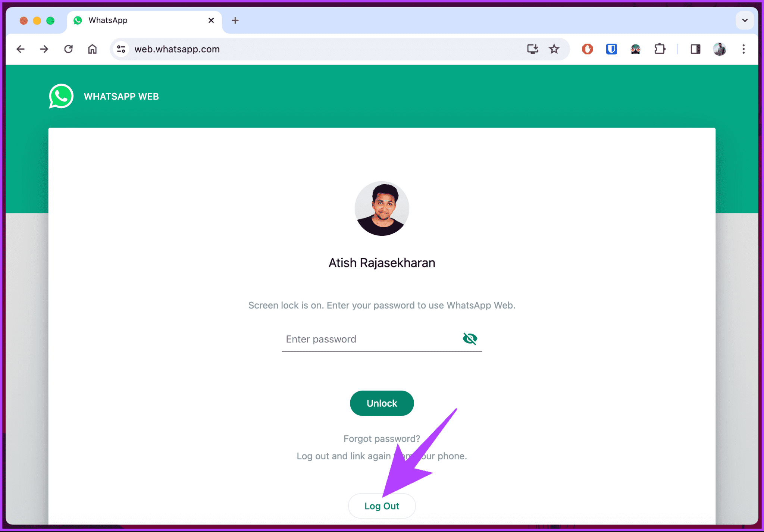Click the browser bookmark star icon
The height and width of the screenshot is (532, 764).
[554, 49]
